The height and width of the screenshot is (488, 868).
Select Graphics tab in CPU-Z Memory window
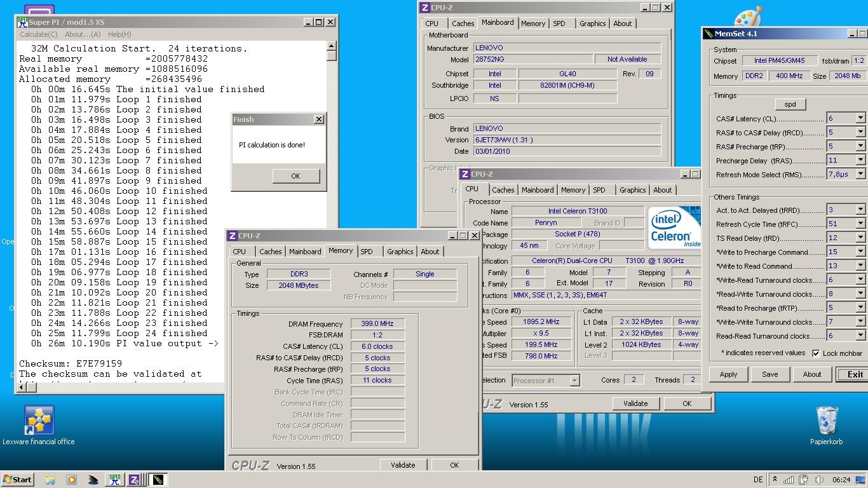tap(400, 252)
